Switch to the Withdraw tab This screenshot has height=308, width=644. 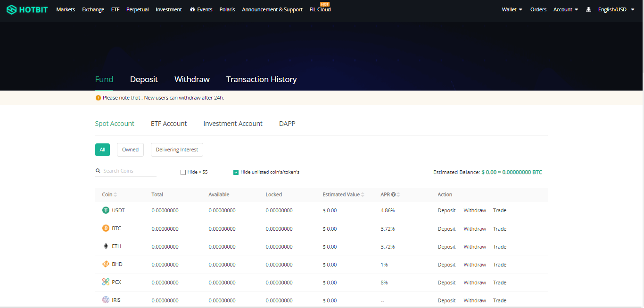(192, 79)
